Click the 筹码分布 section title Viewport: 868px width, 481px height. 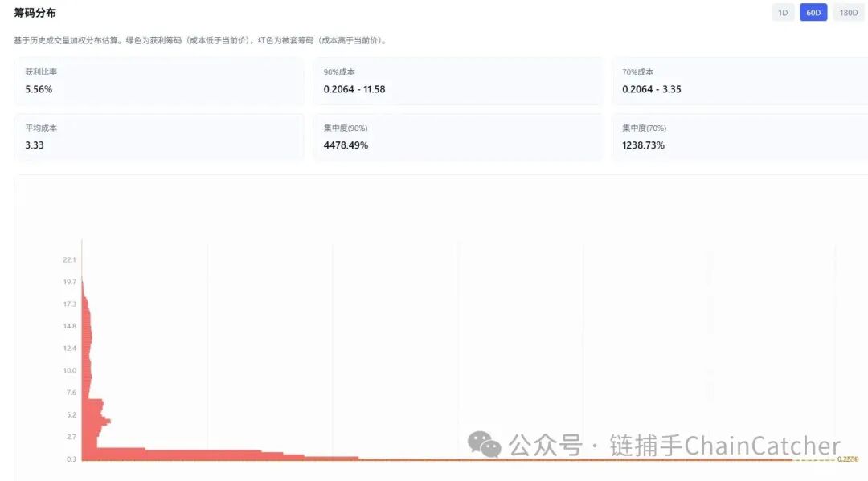coord(35,13)
